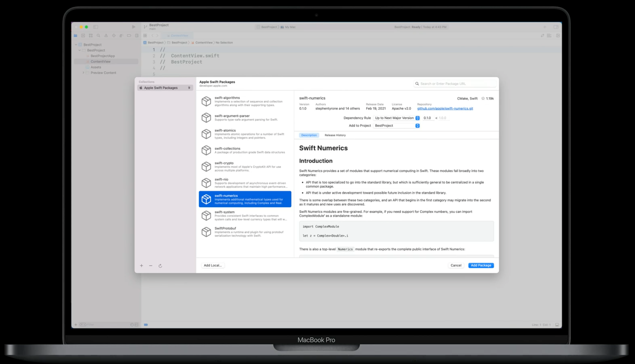
Task: Add editor on right split icon
Action: click(558, 35)
